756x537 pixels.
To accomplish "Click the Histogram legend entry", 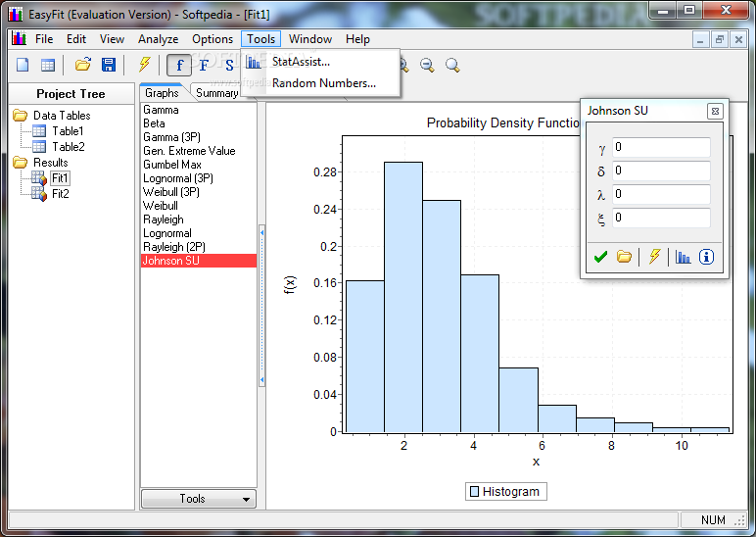I will point(505,491).
